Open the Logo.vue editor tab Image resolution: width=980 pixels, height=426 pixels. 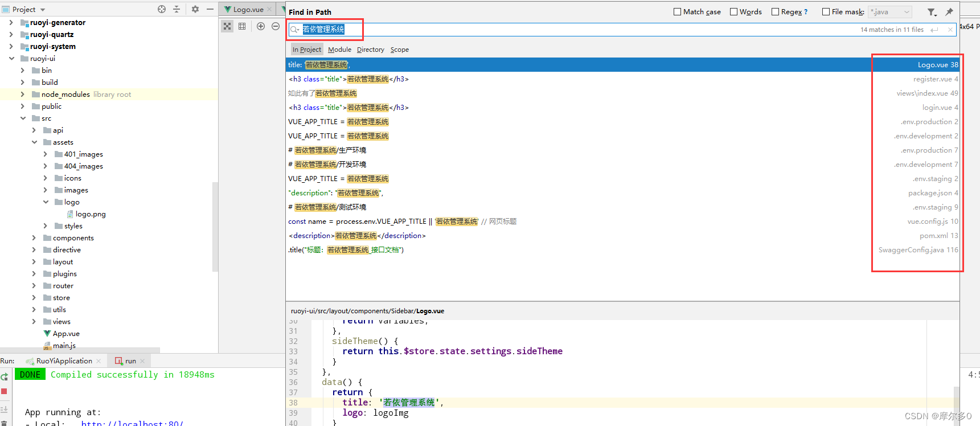pyautogui.click(x=248, y=10)
